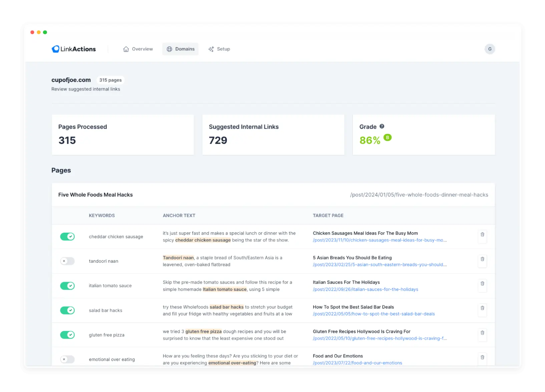Screen dimensions: 545x392
Task: Enable the emotional over eating toggle
Action: (67, 359)
